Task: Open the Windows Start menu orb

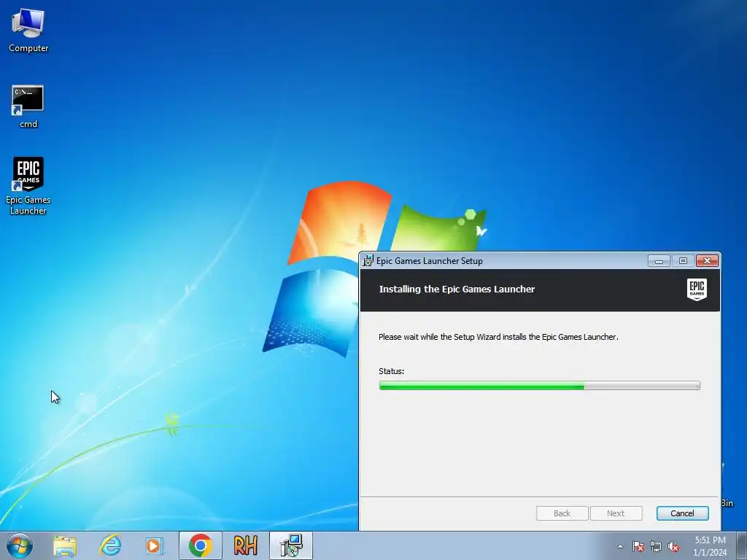Action: [20, 545]
